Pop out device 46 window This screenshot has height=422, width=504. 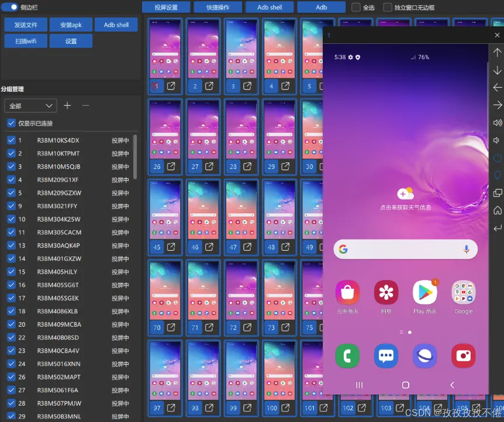click(x=209, y=247)
